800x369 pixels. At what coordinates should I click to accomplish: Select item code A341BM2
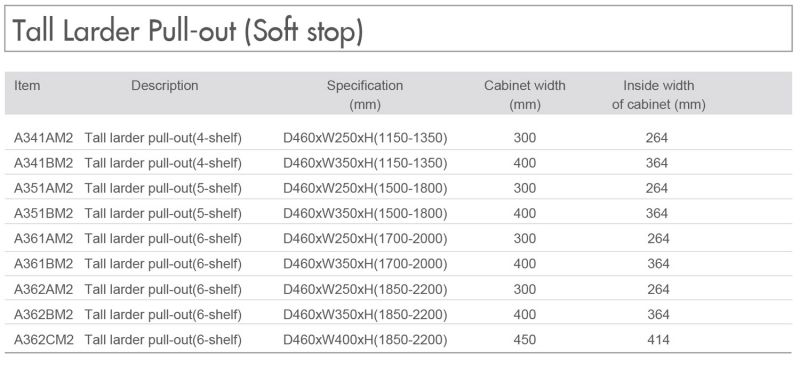click(43, 163)
